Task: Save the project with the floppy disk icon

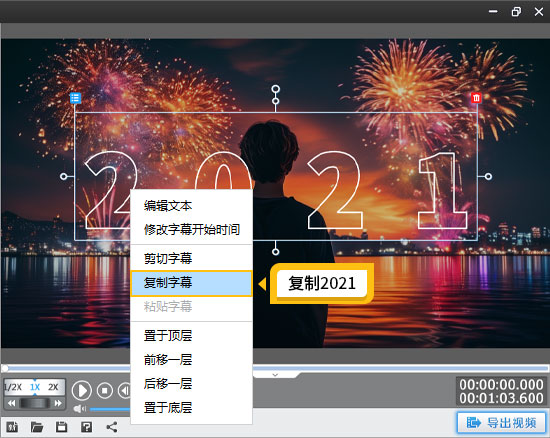Action: point(61,426)
